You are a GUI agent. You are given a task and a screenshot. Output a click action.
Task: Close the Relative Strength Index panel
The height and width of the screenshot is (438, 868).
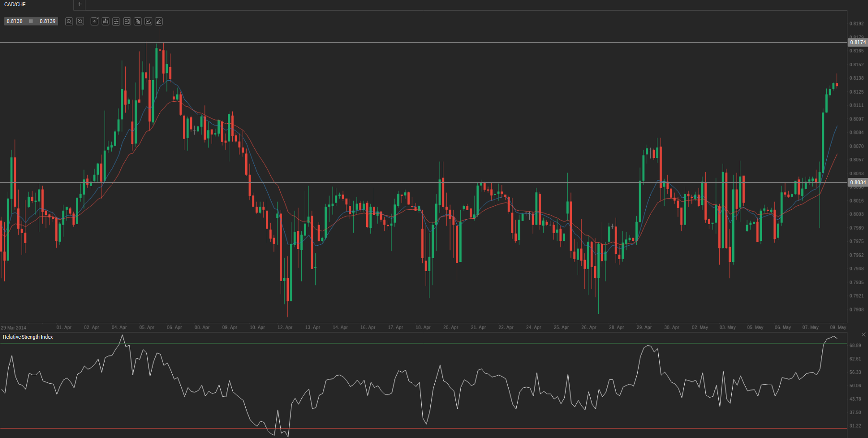[864, 334]
